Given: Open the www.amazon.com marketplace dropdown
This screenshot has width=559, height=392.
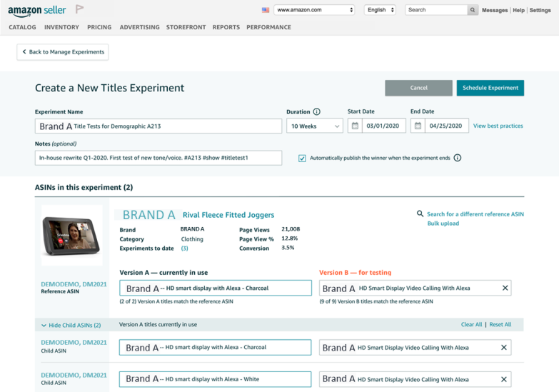Looking at the screenshot, I should 314,10.
